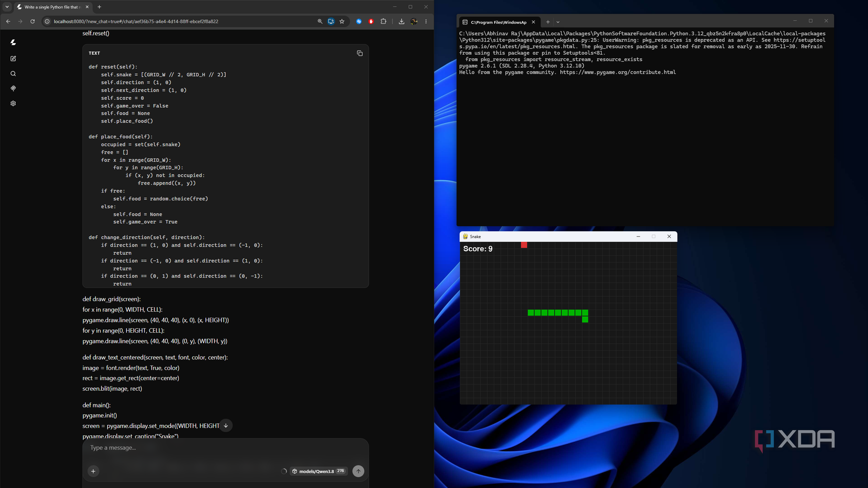Click the 'def place_food(self):' code line
The height and width of the screenshot is (488, 868).
[120, 137]
